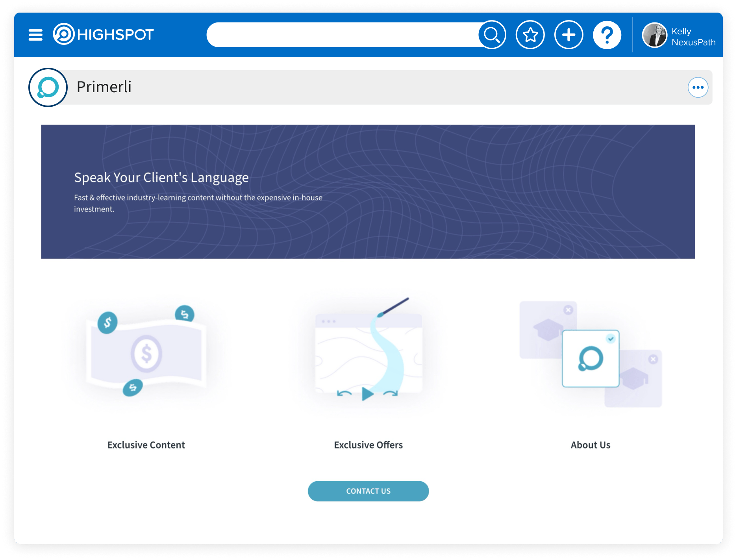Click the Exclusive Offers label
737x560 pixels.
point(368,445)
